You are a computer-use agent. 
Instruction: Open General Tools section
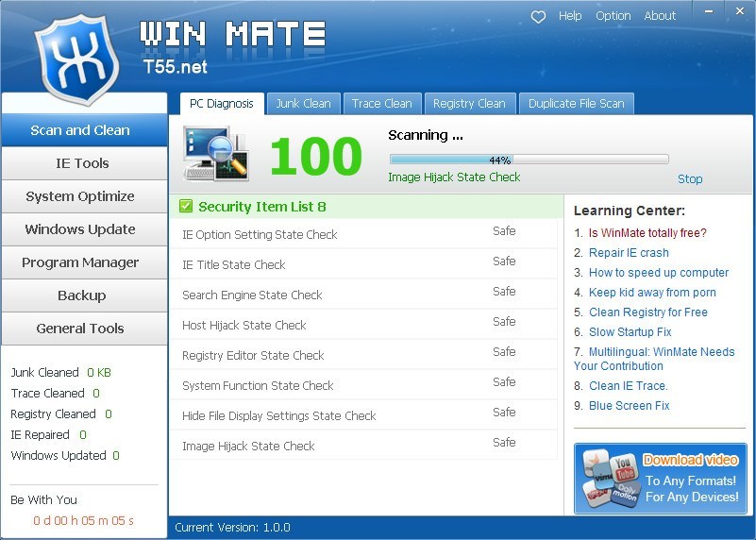pyautogui.click(x=84, y=329)
